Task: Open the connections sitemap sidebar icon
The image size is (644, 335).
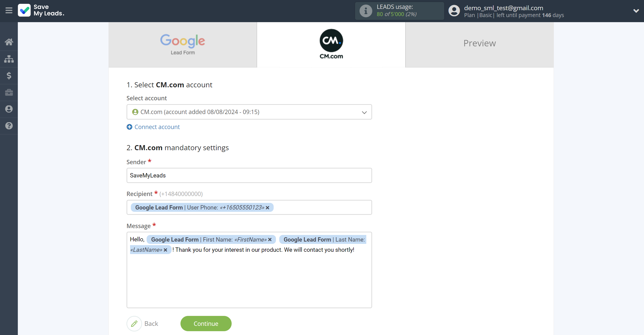Action: (x=9, y=59)
